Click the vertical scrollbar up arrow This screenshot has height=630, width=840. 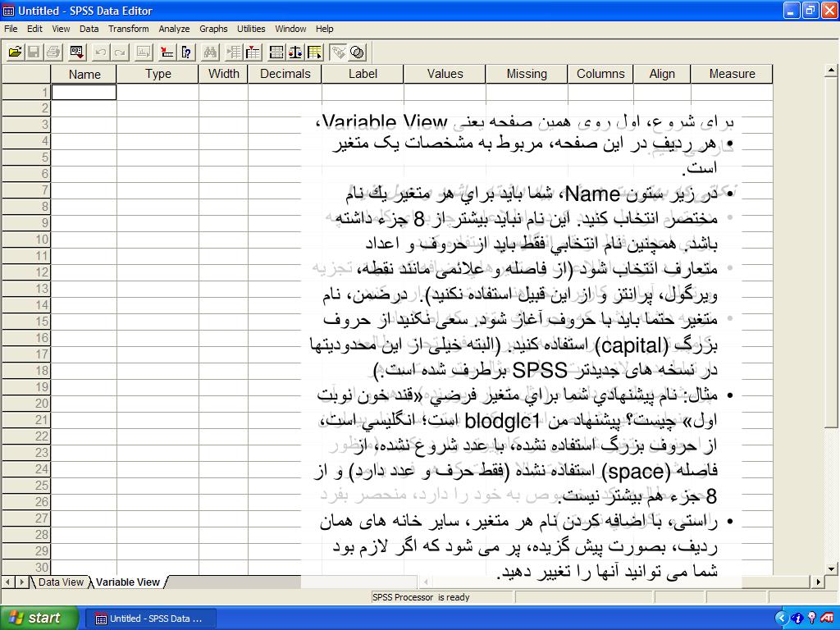[x=832, y=70]
